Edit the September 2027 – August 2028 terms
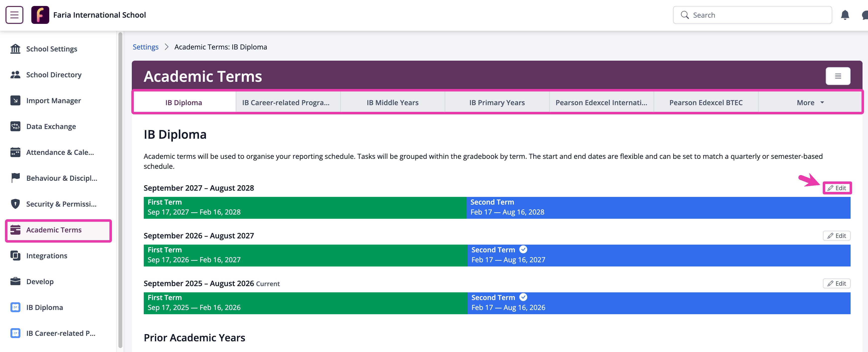The image size is (868, 352). pyautogui.click(x=838, y=188)
